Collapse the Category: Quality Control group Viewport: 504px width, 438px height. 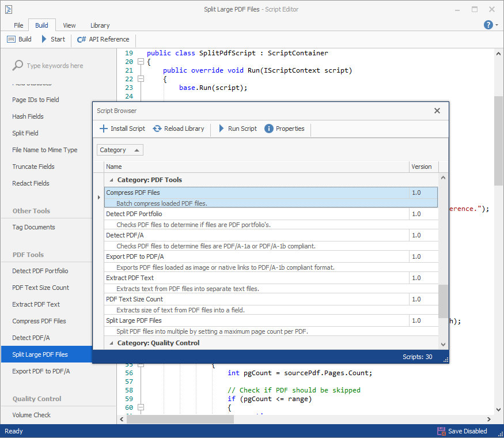coord(111,343)
